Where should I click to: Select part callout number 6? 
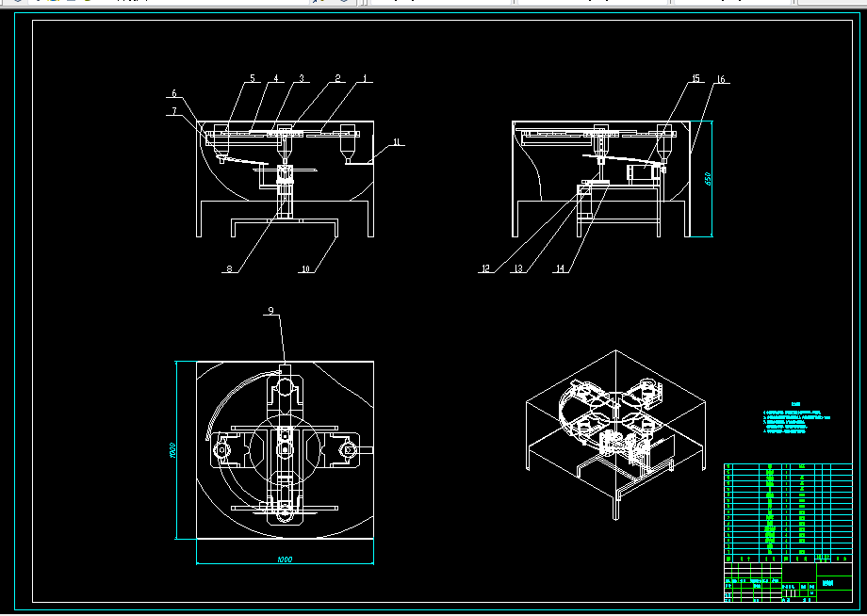(x=174, y=93)
